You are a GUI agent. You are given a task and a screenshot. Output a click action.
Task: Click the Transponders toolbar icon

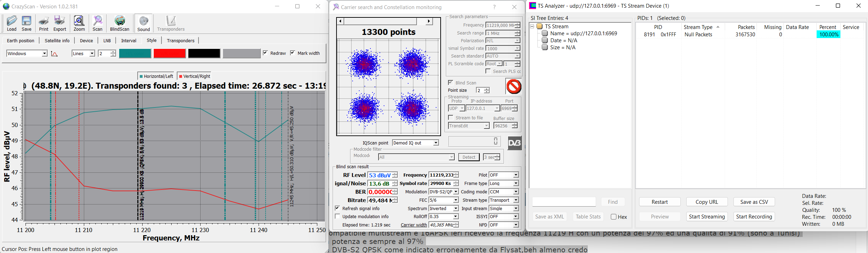tap(171, 23)
